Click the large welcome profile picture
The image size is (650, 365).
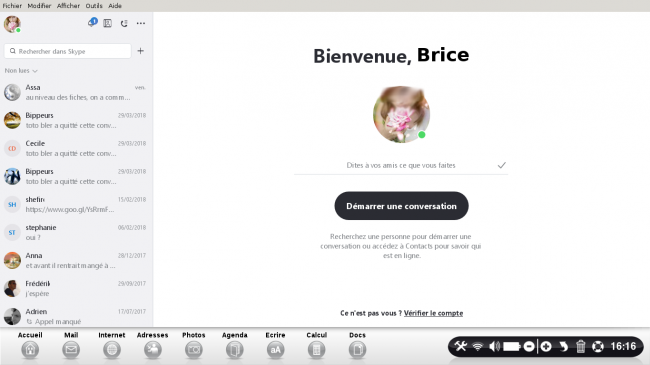coord(401,114)
